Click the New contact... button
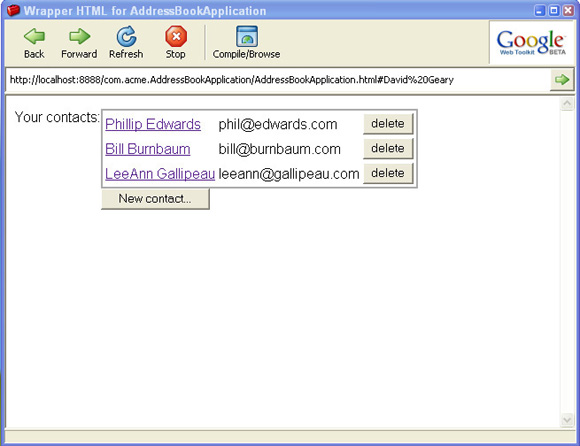The width and height of the screenshot is (580, 446). [155, 199]
